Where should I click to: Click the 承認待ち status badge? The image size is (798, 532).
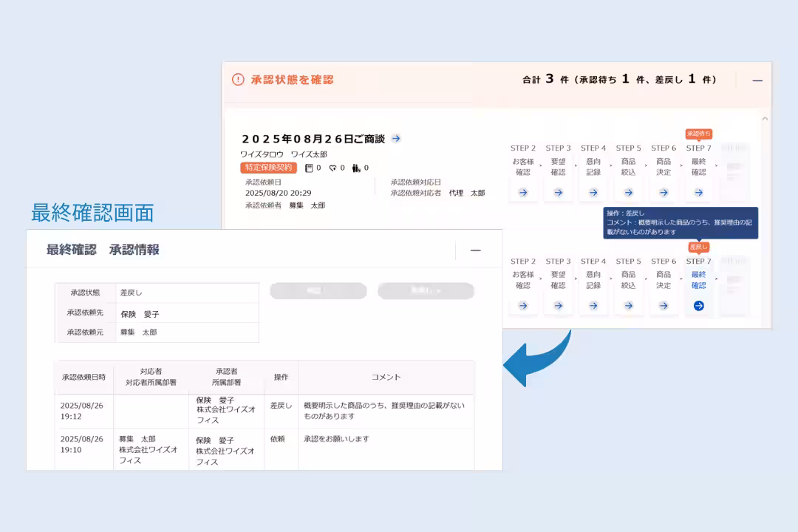click(x=699, y=134)
